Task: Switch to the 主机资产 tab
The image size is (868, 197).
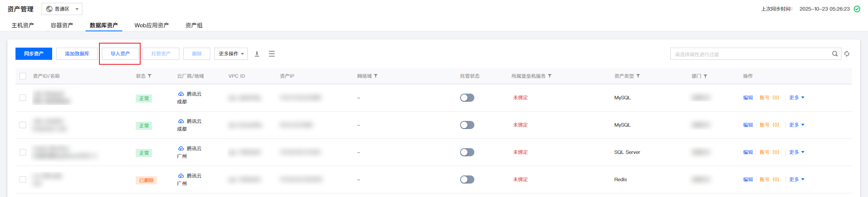Action: tap(23, 25)
